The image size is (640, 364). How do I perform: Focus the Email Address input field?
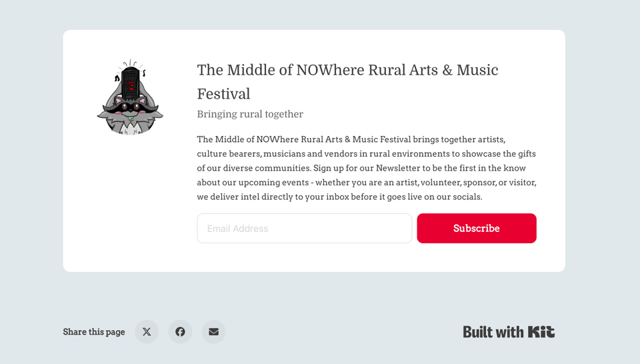pyautogui.click(x=304, y=228)
